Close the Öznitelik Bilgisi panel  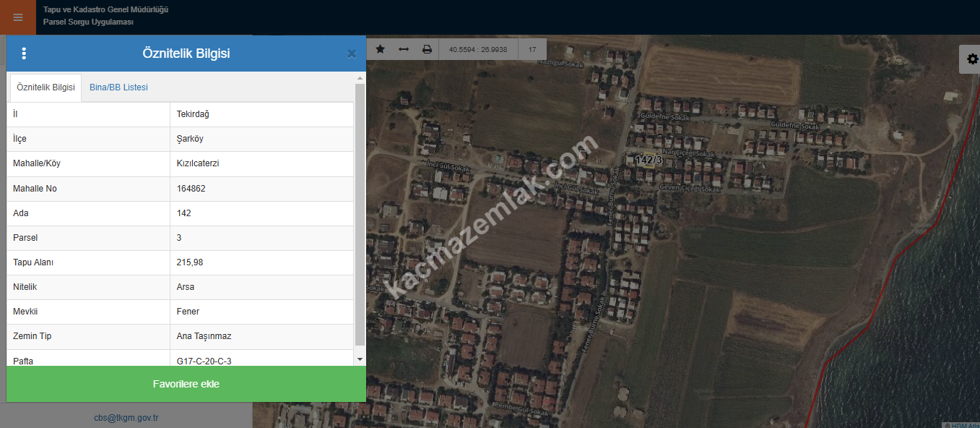click(x=352, y=54)
